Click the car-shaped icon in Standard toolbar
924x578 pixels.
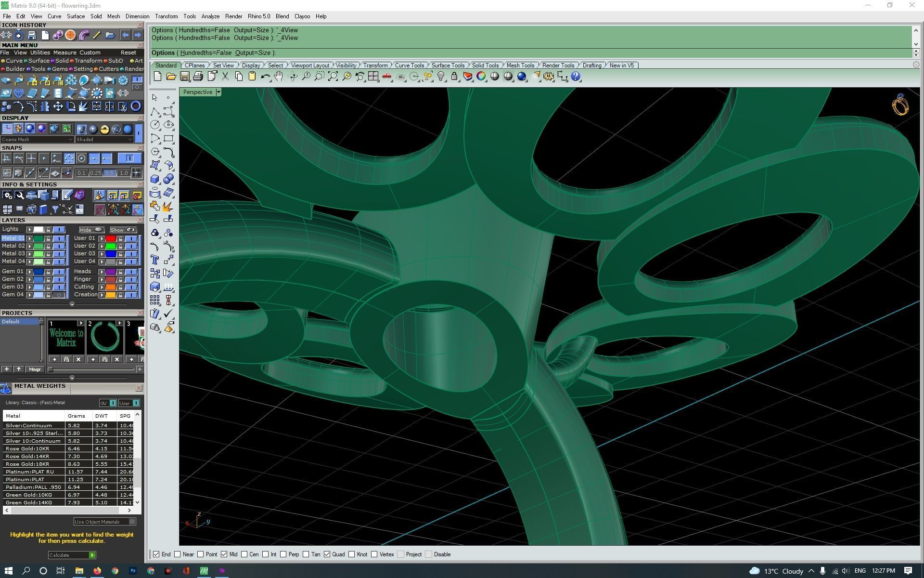coord(386,77)
